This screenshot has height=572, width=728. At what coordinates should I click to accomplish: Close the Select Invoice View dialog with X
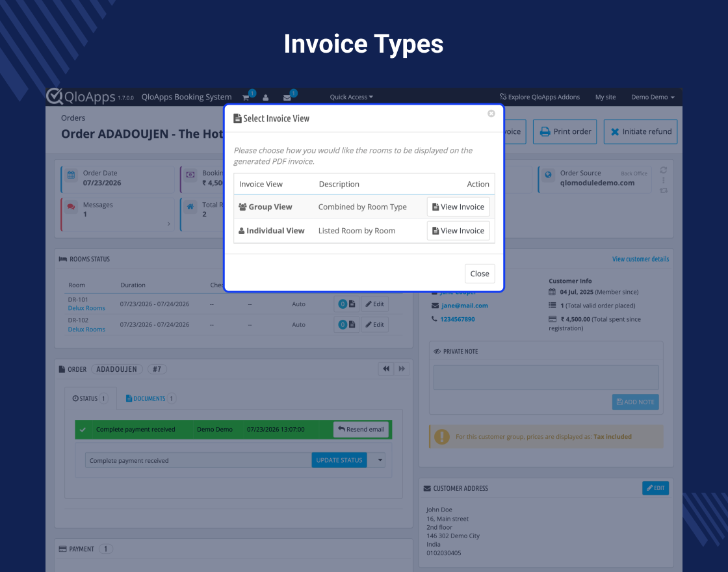pos(491,114)
